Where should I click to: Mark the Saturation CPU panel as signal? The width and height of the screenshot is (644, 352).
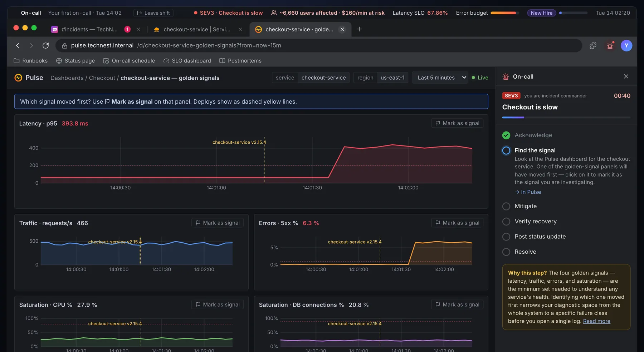point(218,304)
